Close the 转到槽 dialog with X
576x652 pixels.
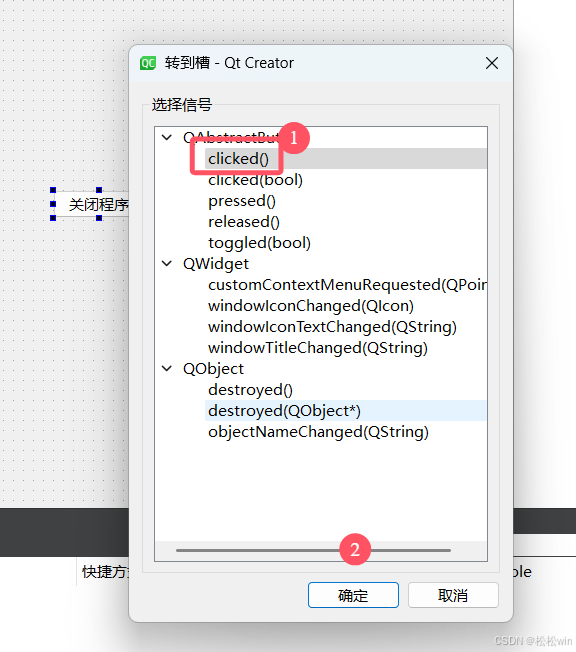point(492,63)
